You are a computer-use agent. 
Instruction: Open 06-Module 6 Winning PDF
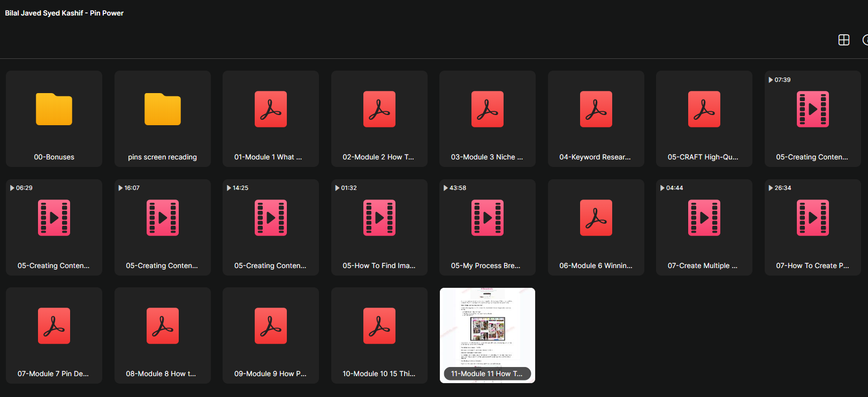(596, 227)
